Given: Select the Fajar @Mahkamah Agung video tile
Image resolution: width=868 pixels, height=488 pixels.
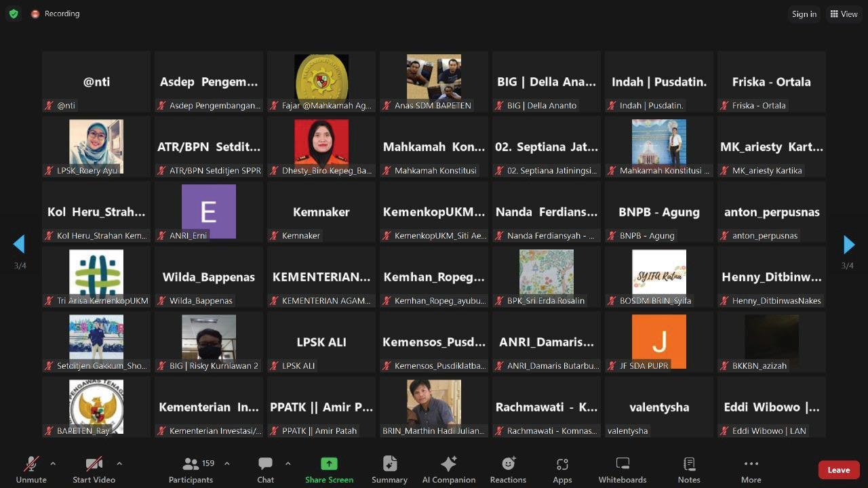Looking at the screenshot, I should [x=321, y=82].
